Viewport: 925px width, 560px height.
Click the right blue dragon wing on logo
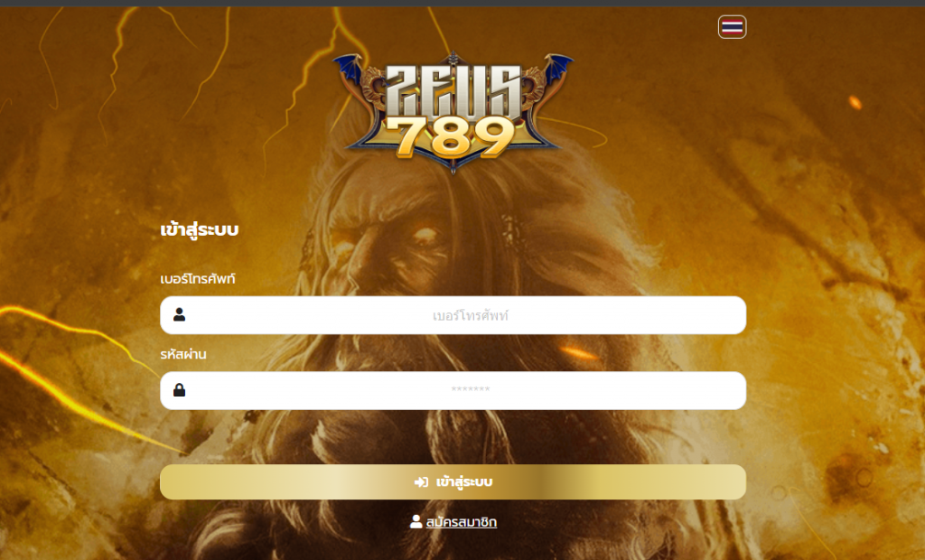(557, 68)
